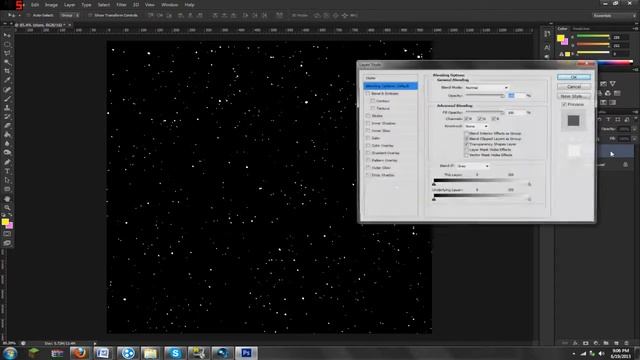This screenshot has height=360, width=640.
Task: Select the Eraser tool
Action: click(x=7, y=125)
